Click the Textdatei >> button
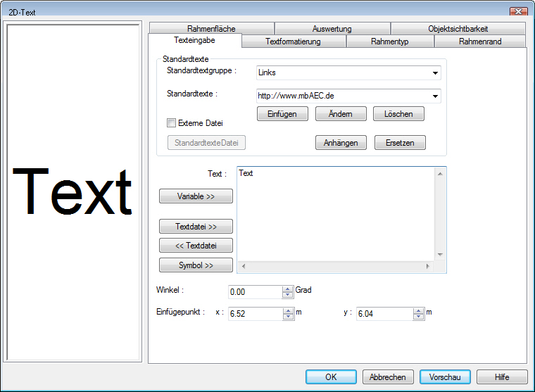This screenshot has height=392, width=535. coord(196,227)
